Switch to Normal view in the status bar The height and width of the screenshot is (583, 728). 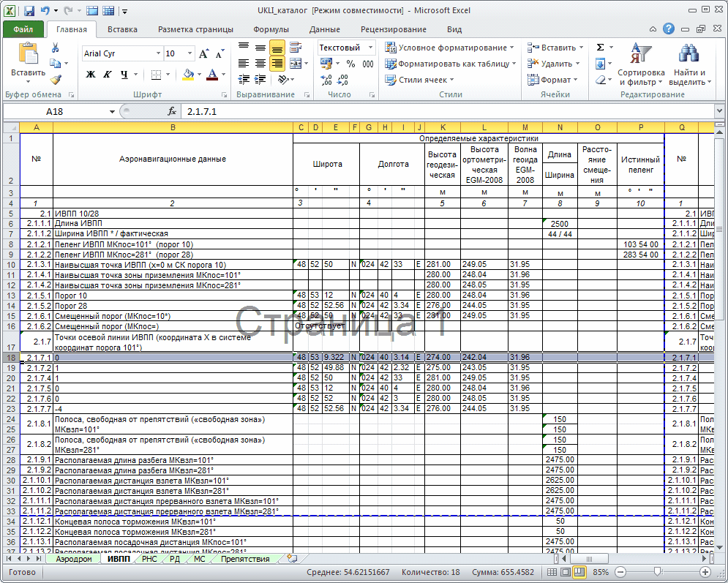click(x=552, y=571)
